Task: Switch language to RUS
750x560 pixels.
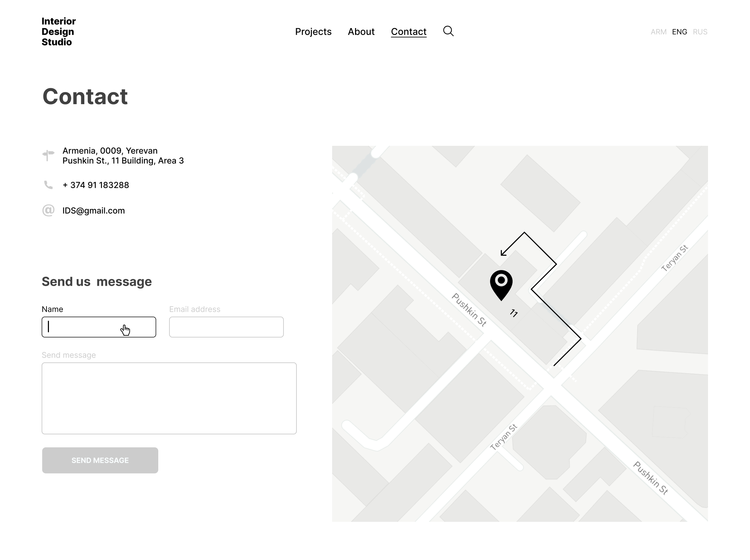Action: (700, 32)
